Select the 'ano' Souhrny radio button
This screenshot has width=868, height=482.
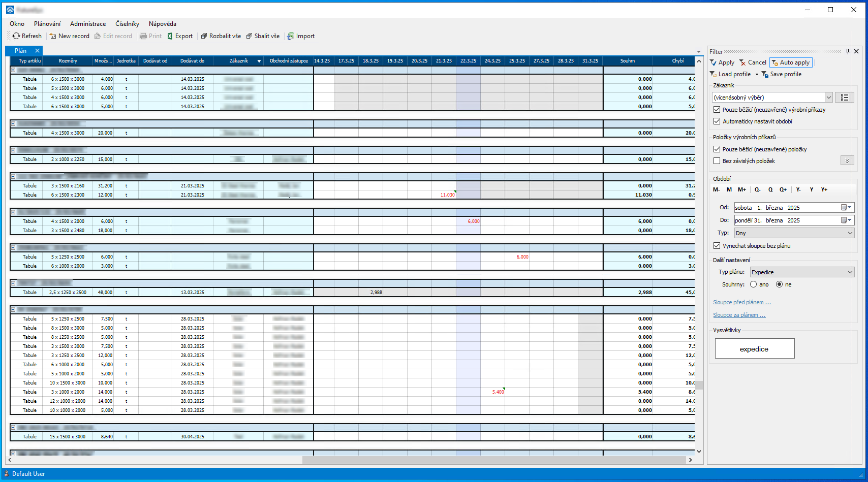tap(753, 284)
